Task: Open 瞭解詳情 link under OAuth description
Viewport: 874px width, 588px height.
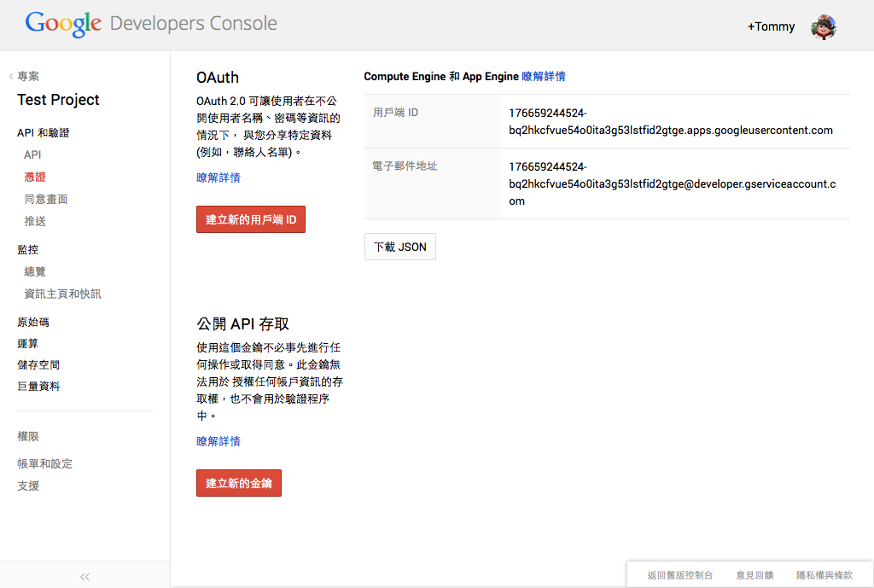Action: click(218, 178)
